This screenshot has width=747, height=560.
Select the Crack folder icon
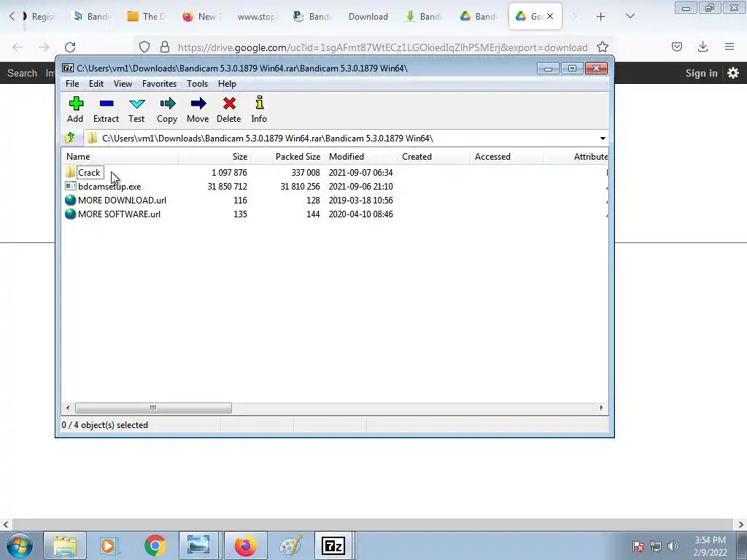(71, 172)
